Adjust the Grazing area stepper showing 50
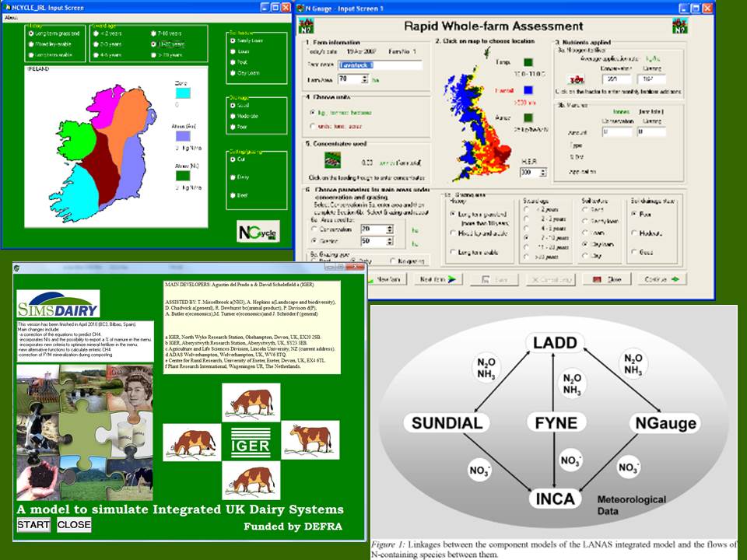The width and height of the screenshot is (747, 560). pyautogui.click(x=390, y=241)
